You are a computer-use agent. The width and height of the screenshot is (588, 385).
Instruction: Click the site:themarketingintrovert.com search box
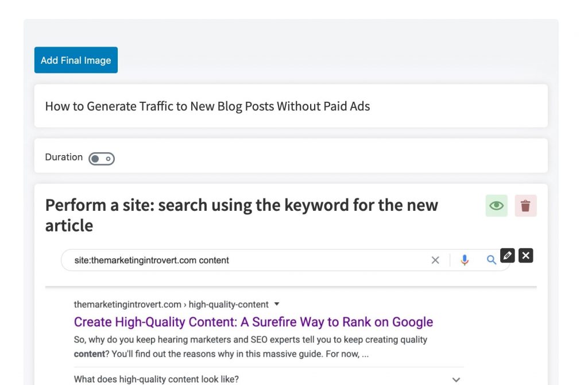[x=247, y=260]
